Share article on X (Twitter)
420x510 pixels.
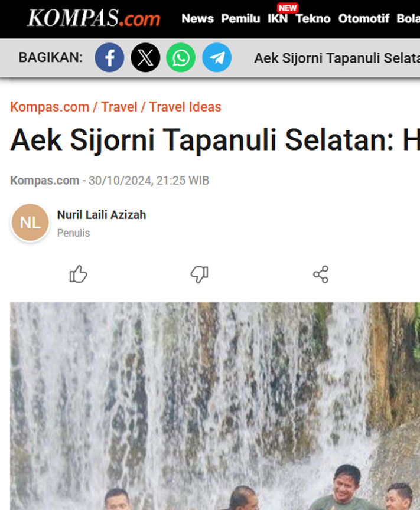[145, 58]
